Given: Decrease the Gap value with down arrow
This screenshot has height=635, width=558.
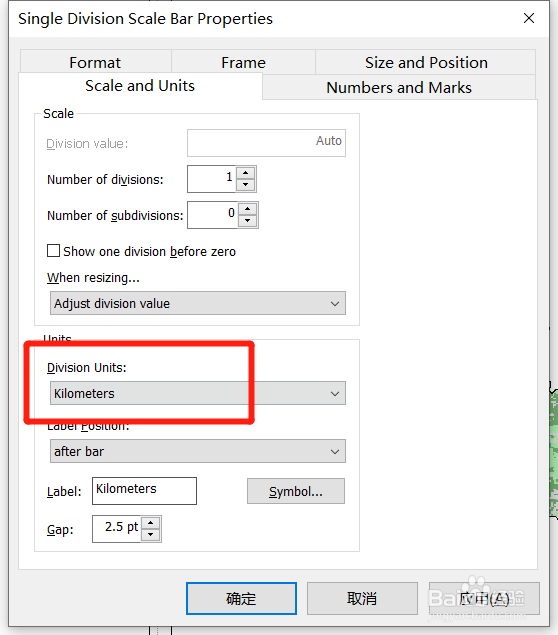Looking at the screenshot, I should [151, 535].
